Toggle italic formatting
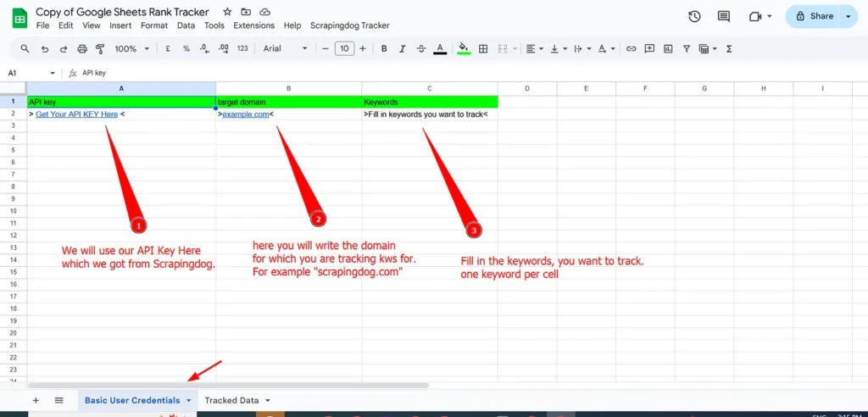Viewport: 868px width, 417px height. point(403,48)
